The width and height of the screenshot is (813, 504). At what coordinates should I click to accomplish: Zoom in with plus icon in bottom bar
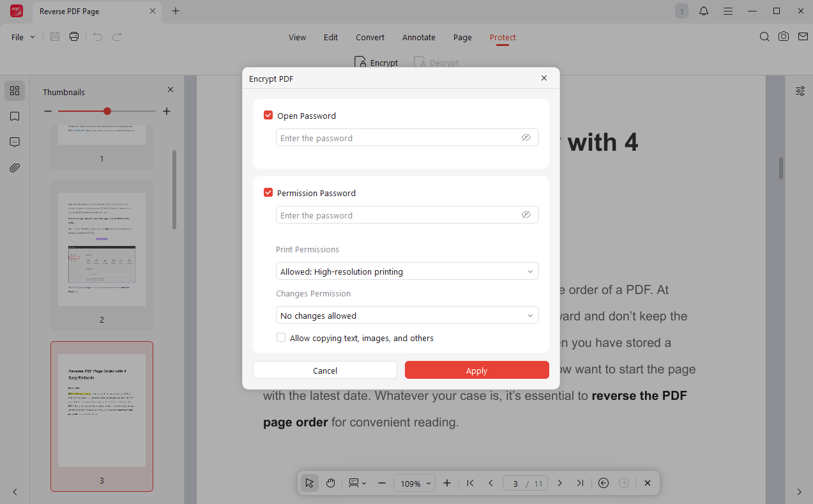(447, 483)
